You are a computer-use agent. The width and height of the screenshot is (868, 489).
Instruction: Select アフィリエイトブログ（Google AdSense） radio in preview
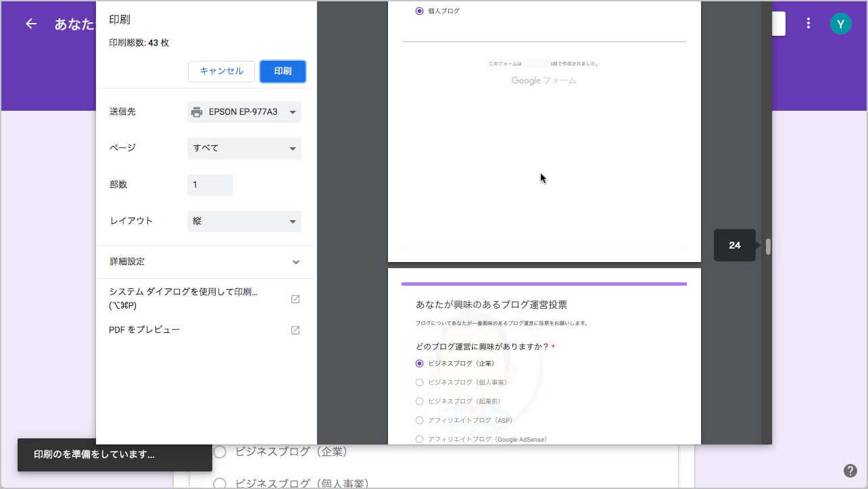pos(419,439)
